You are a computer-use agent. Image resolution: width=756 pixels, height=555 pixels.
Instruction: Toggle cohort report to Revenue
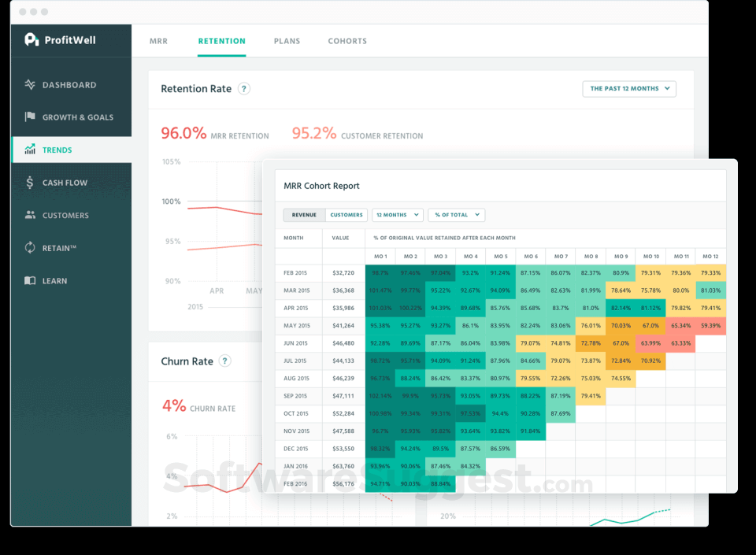click(304, 215)
